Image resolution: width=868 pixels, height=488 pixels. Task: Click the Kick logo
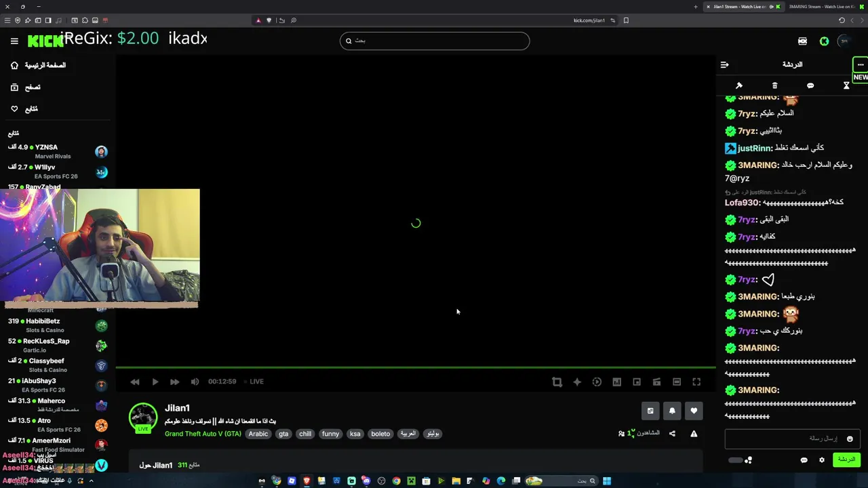(45, 41)
